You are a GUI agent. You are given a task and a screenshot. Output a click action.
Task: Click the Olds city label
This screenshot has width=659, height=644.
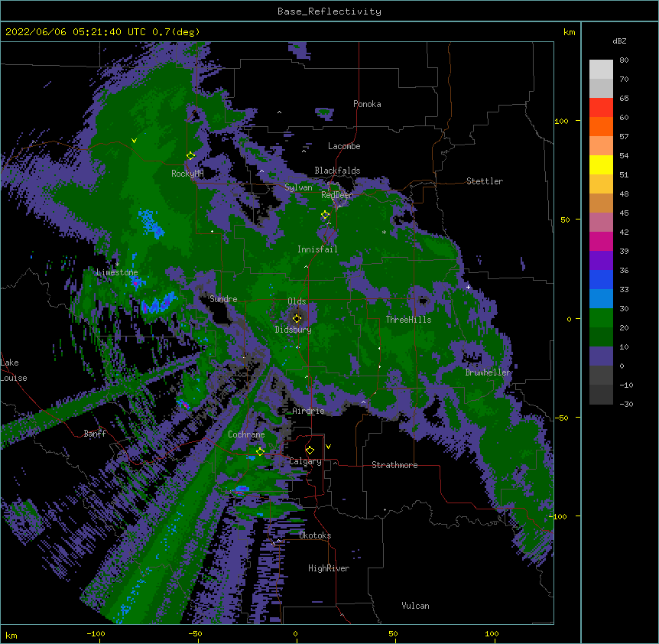[x=297, y=301]
